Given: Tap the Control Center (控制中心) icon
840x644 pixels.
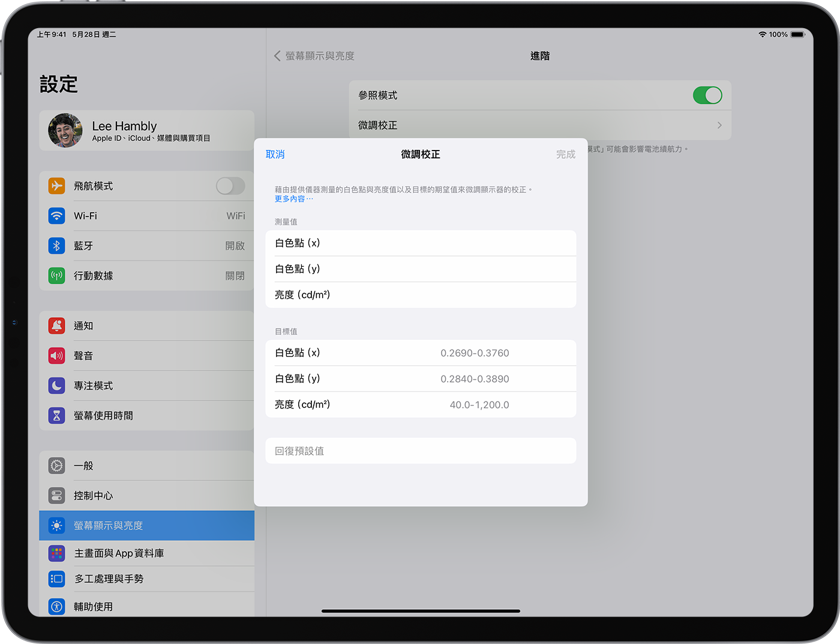Looking at the screenshot, I should [x=56, y=496].
